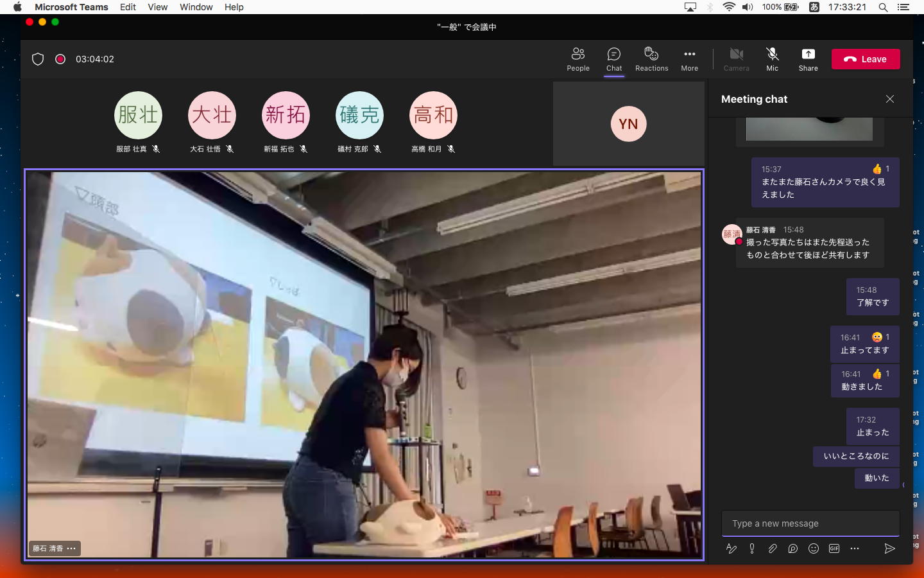The width and height of the screenshot is (924, 578).
Task: Toggle the Chat panel button
Action: click(x=614, y=59)
